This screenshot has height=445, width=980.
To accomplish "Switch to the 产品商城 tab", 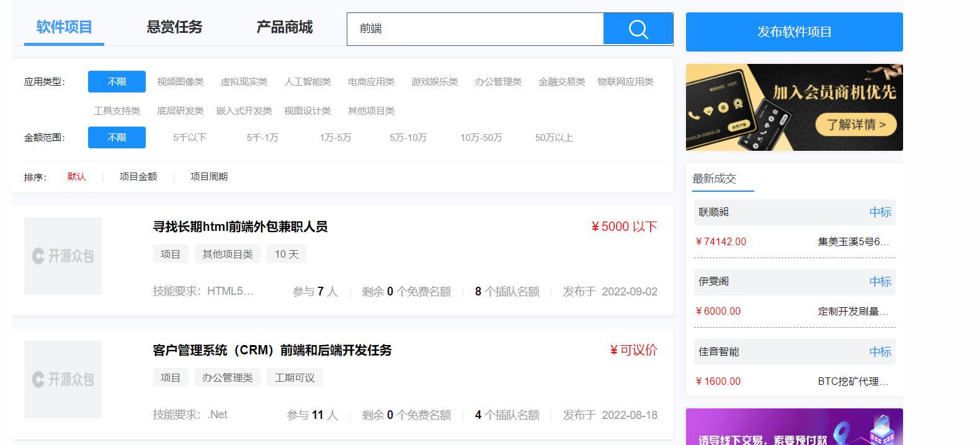I will [285, 27].
